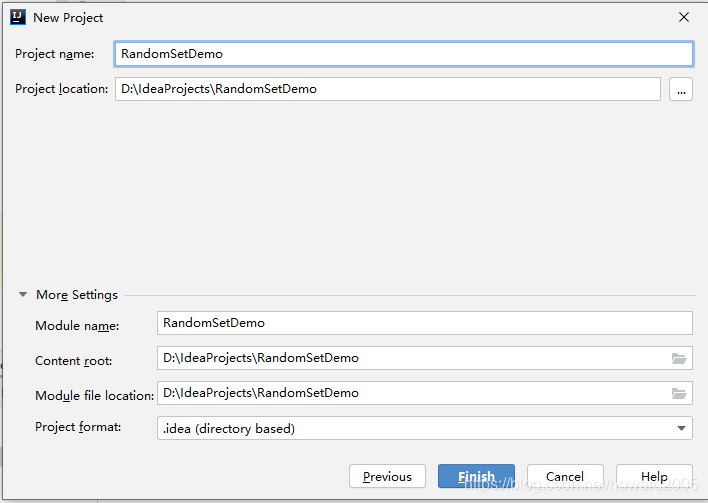Click the IntelliJ IDEA logo icon in title bar
The image size is (708, 503).
click(x=18, y=18)
